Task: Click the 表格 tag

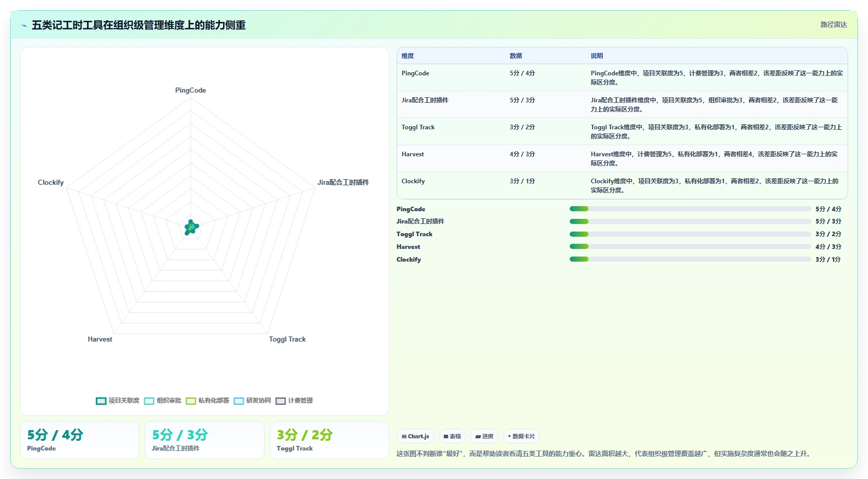Action: coord(452,436)
